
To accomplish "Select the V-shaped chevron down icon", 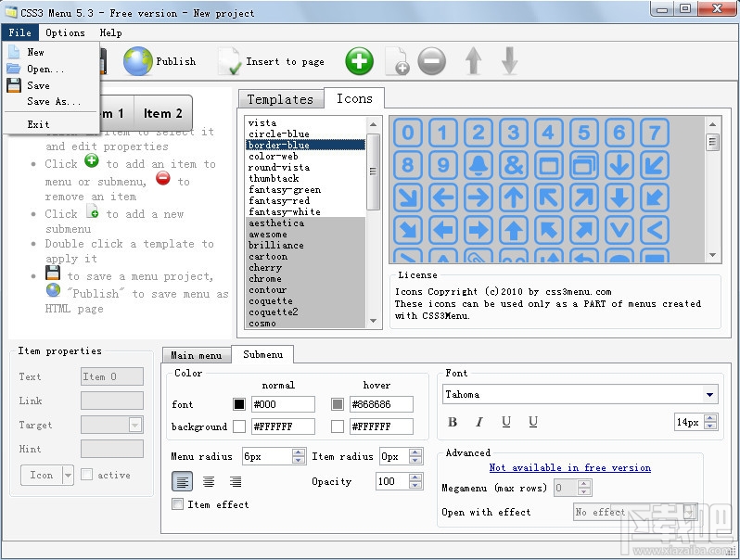I will [x=619, y=230].
